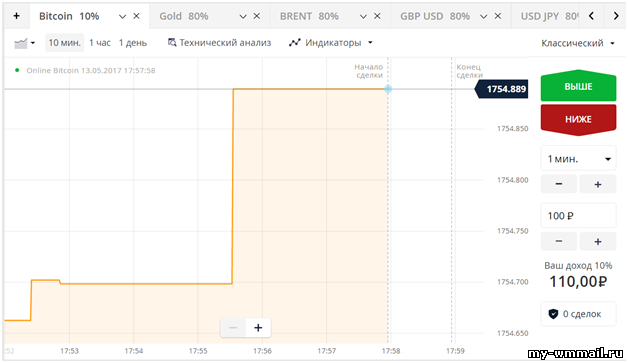628x363 pixels.
Task: Switch to the BRENT 80% tab
Action: tap(309, 16)
